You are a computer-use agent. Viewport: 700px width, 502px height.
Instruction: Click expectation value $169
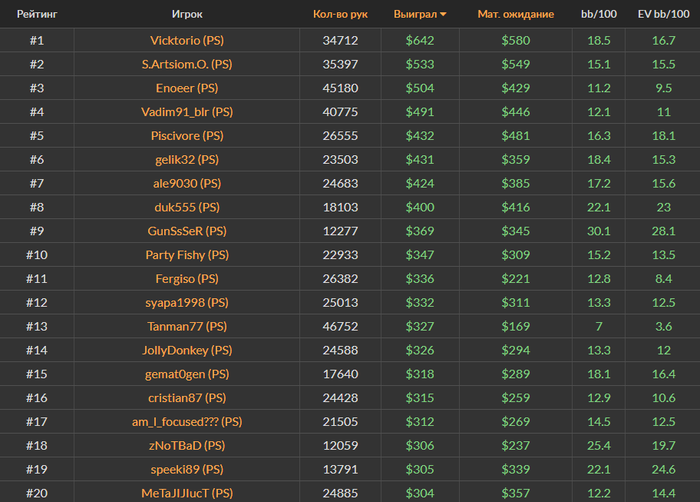pyautogui.click(x=516, y=326)
